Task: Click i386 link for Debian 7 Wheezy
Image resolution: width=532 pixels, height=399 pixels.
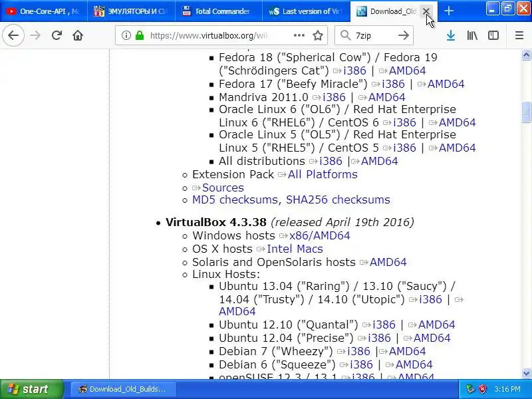Action: click(358, 352)
